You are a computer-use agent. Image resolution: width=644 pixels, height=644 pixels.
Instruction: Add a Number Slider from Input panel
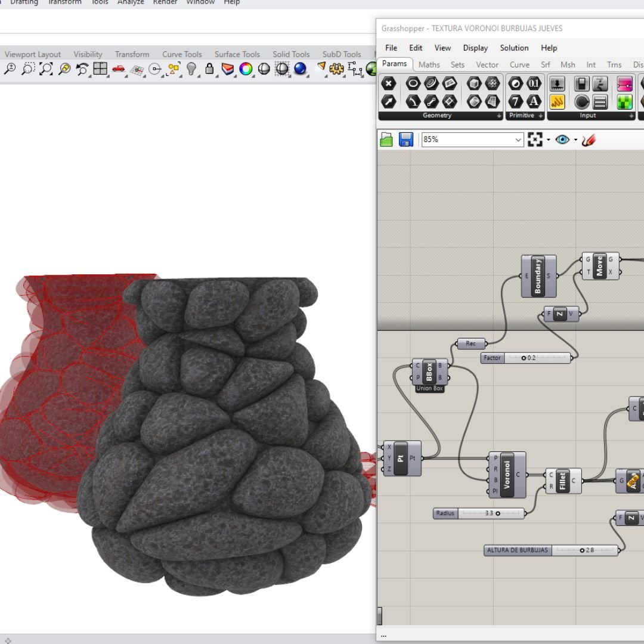[557, 84]
